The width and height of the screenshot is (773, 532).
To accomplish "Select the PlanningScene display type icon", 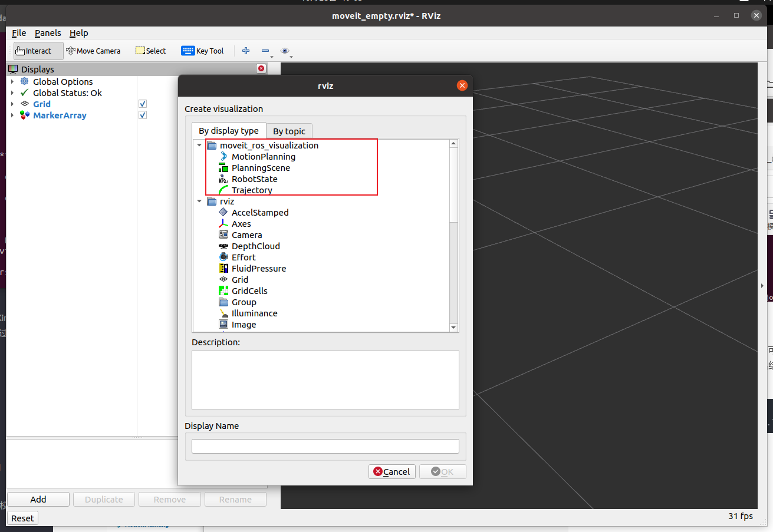I will click(x=223, y=168).
